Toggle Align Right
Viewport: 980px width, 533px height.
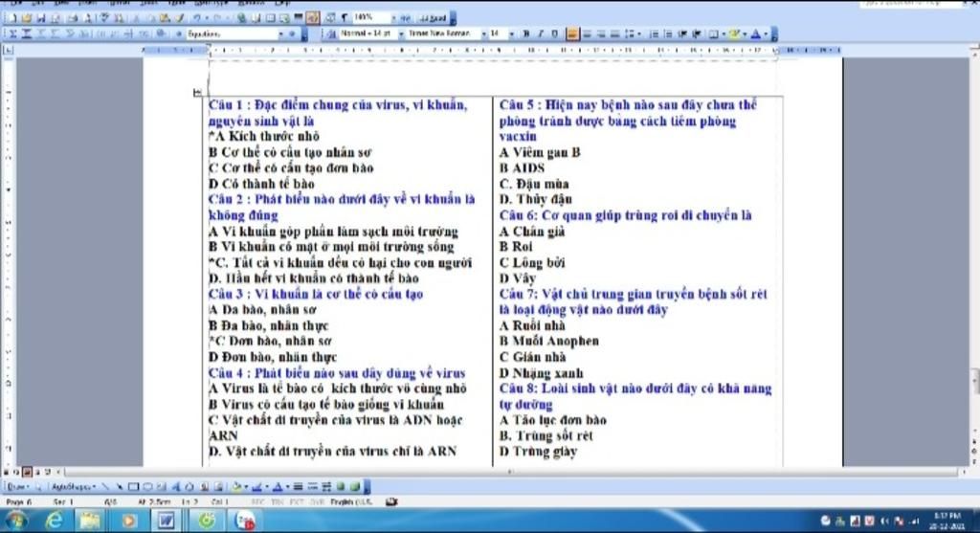(x=601, y=33)
